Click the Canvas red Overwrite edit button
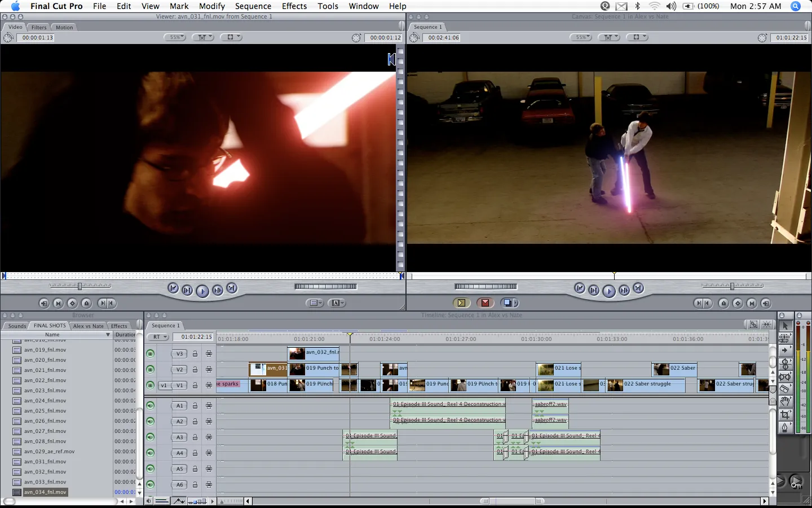Screen dimensions: 812x508 point(485,303)
